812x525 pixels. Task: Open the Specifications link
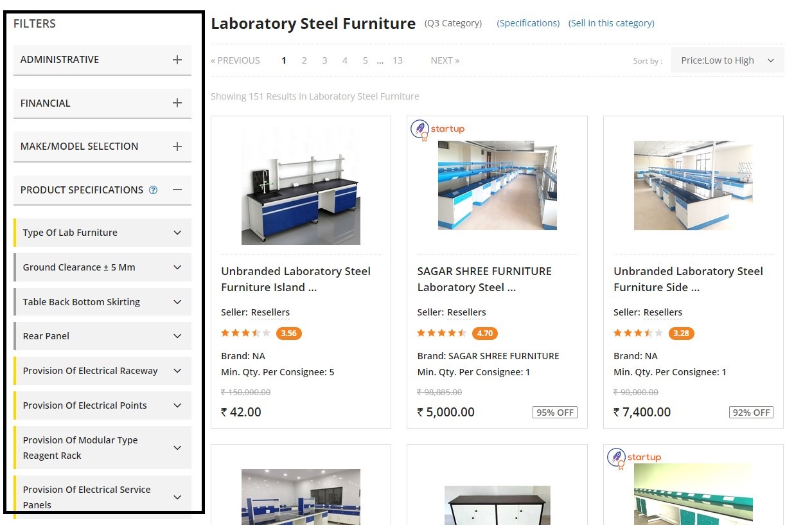[528, 23]
